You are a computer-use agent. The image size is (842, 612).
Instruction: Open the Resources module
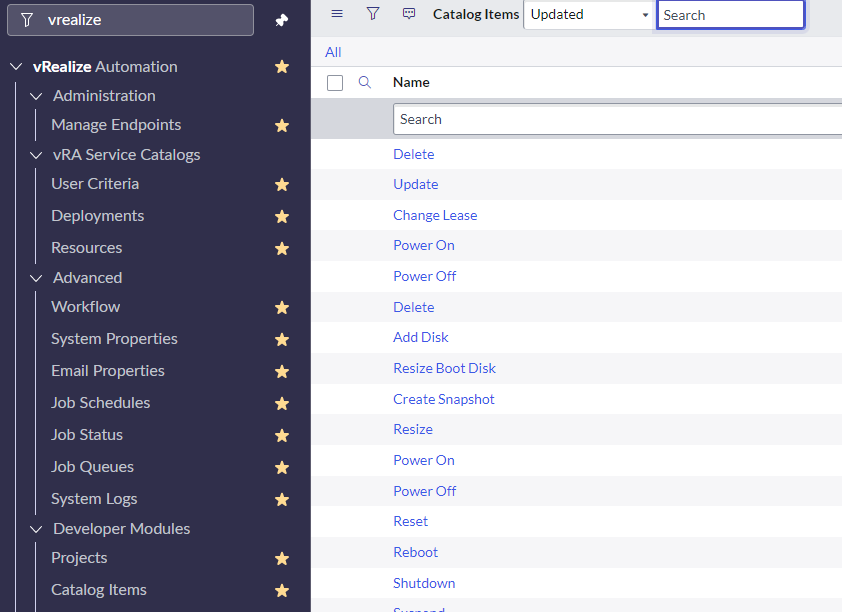pos(86,247)
